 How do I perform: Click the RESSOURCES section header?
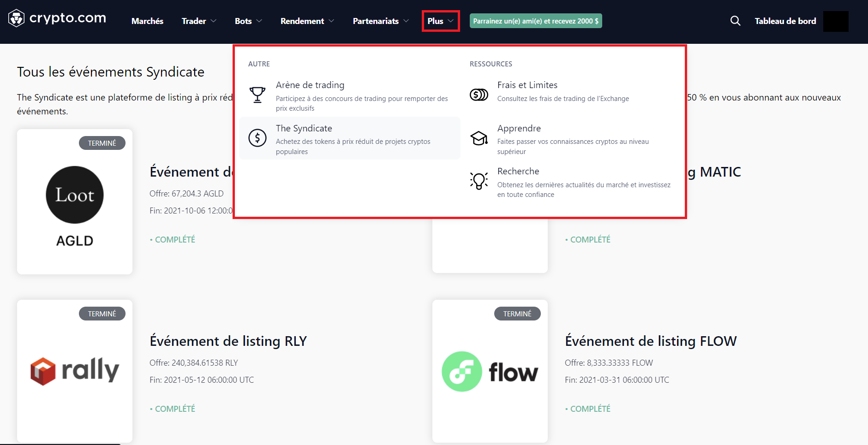coord(491,64)
